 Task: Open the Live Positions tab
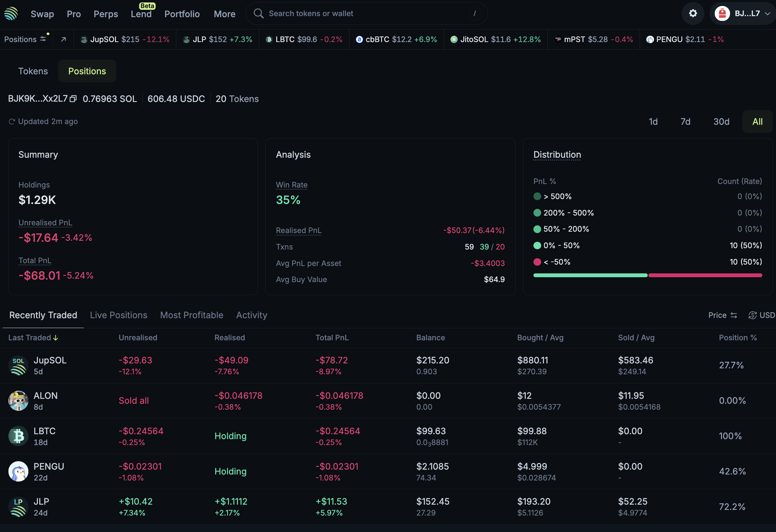118,315
